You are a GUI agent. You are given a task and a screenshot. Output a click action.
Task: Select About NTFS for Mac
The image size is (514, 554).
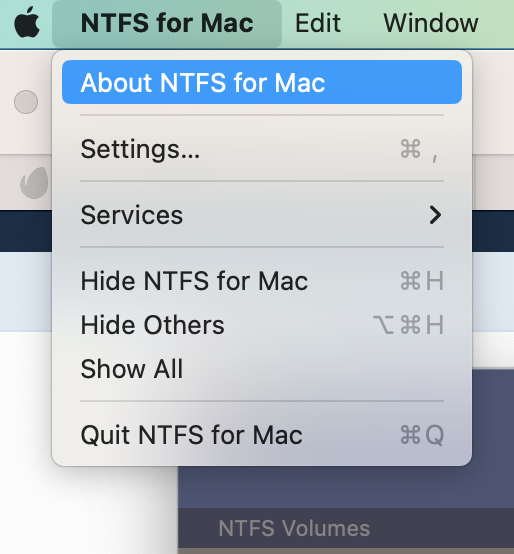click(262, 82)
